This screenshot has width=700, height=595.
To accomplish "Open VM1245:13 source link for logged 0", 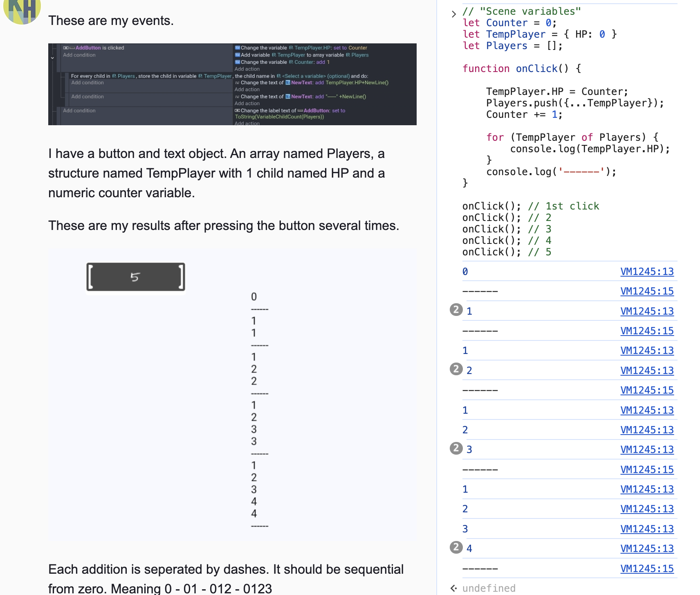I will [647, 272].
